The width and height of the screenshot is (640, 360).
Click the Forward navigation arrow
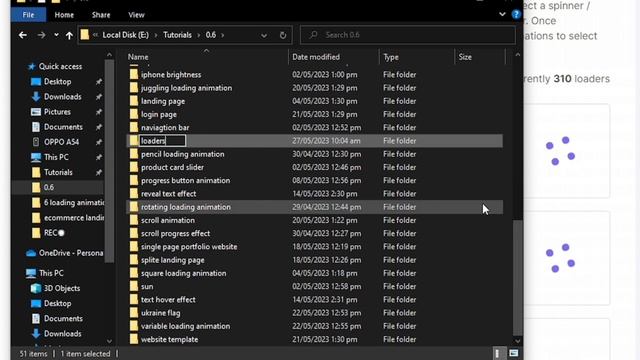click(41, 35)
